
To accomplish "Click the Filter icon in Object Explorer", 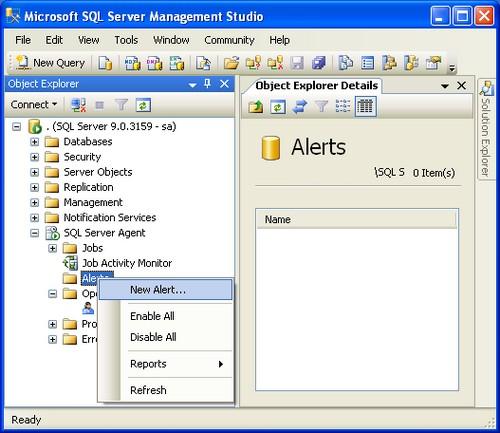I will (121, 105).
